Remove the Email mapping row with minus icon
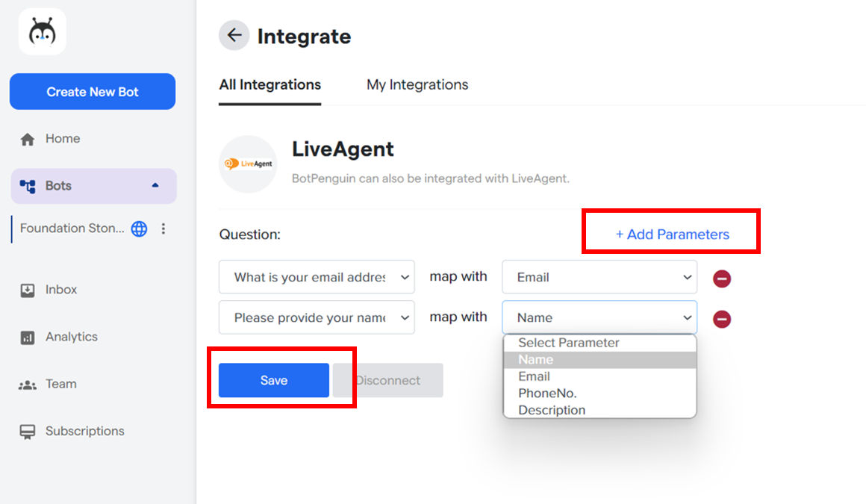 point(721,279)
